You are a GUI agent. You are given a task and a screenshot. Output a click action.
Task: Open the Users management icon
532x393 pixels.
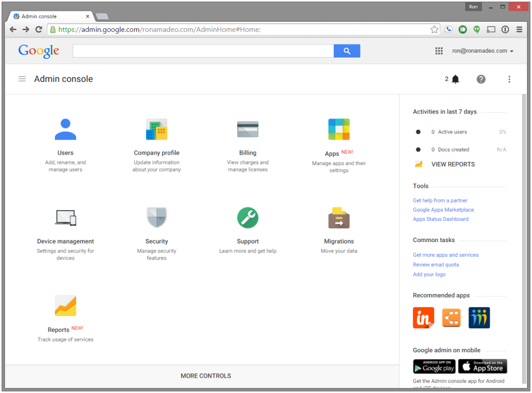(65, 129)
